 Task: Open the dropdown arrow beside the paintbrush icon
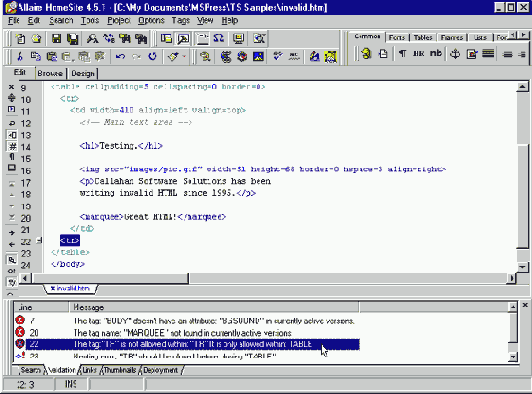click(x=185, y=56)
